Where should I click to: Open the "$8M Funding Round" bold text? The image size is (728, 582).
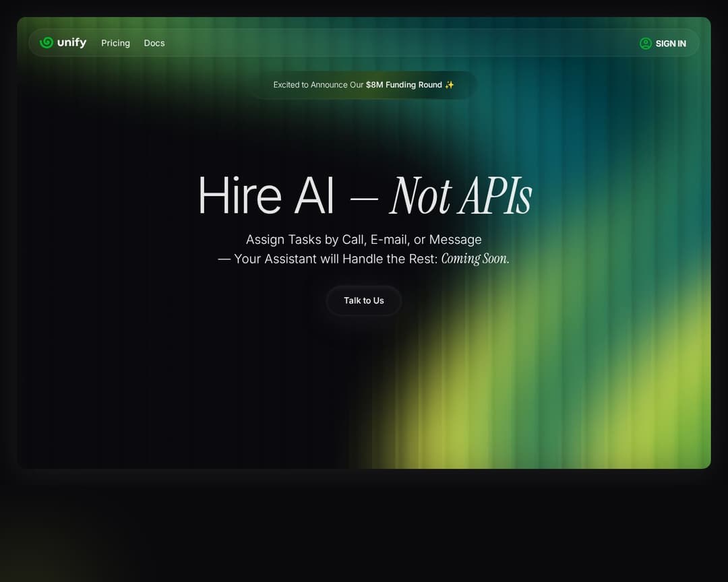tap(404, 85)
